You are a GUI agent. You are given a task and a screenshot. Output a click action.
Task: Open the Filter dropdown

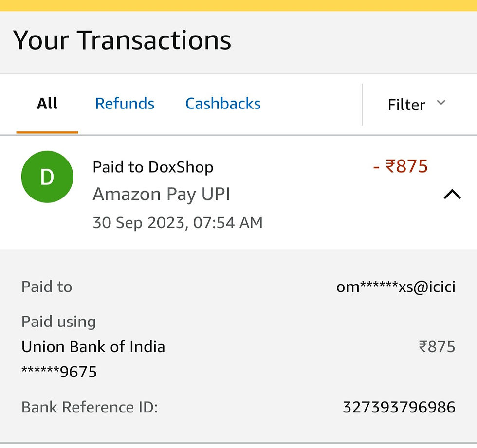406,105
